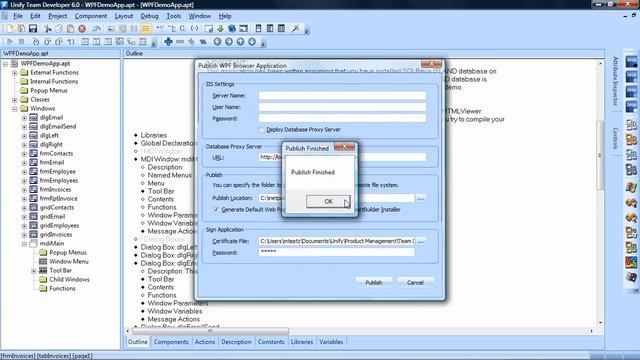Expand the Tool Bar node under mdiMain
The height and width of the screenshot is (360, 640).
33,271
